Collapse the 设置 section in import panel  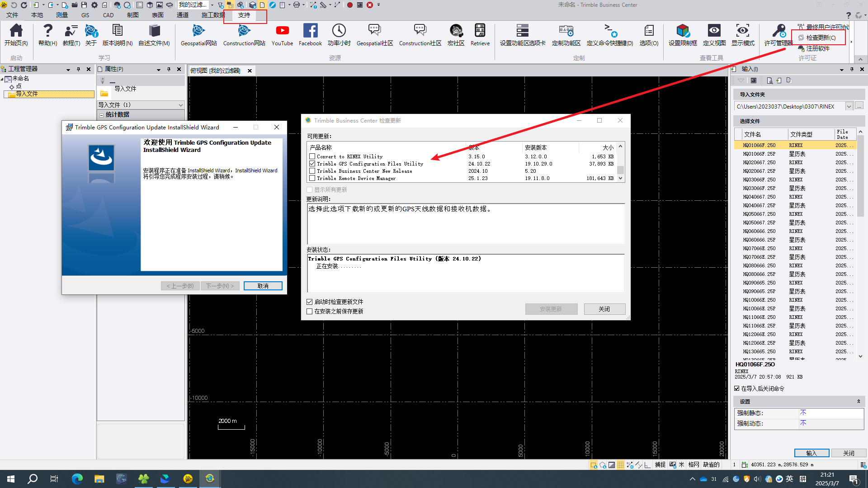click(x=859, y=402)
